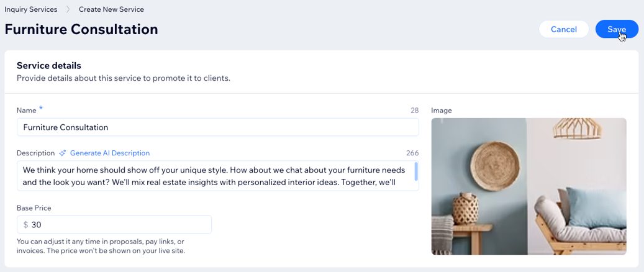The height and width of the screenshot is (272, 644).
Task: Go back to Inquiry Services breadcrumb
Action: point(30,9)
